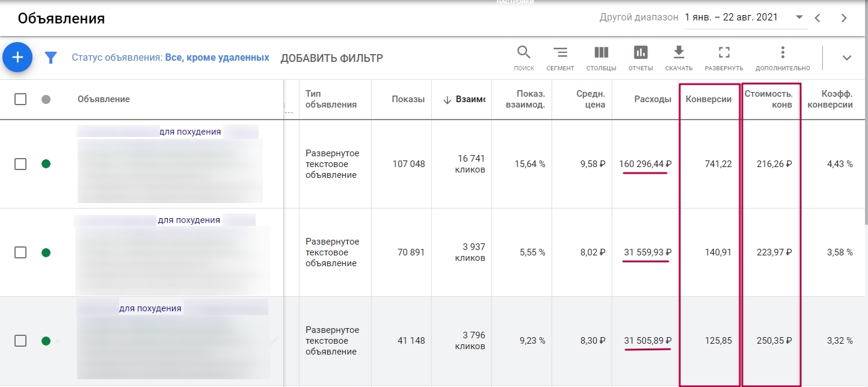The height and width of the screenshot is (387, 868).
Task: Click the Все, кроме удаленных status filter
Action: click(217, 58)
